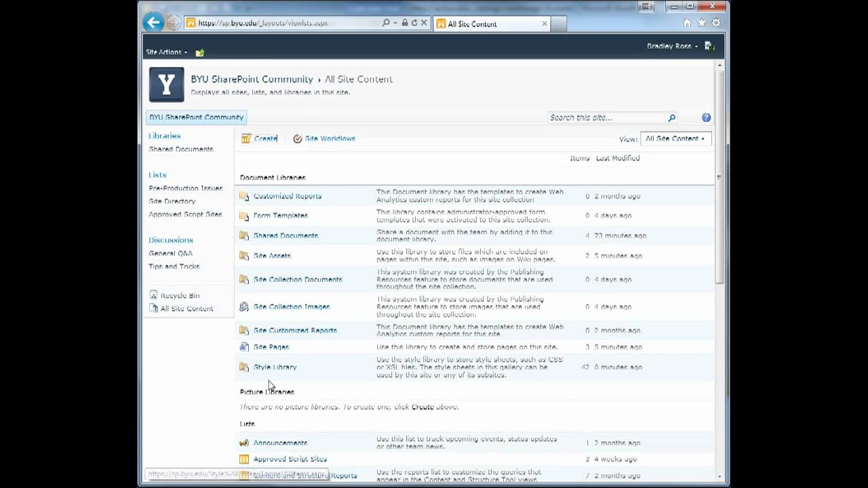Open the Site Workflows link
The height and width of the screenshot is (488, 868).
click(330, 138)
